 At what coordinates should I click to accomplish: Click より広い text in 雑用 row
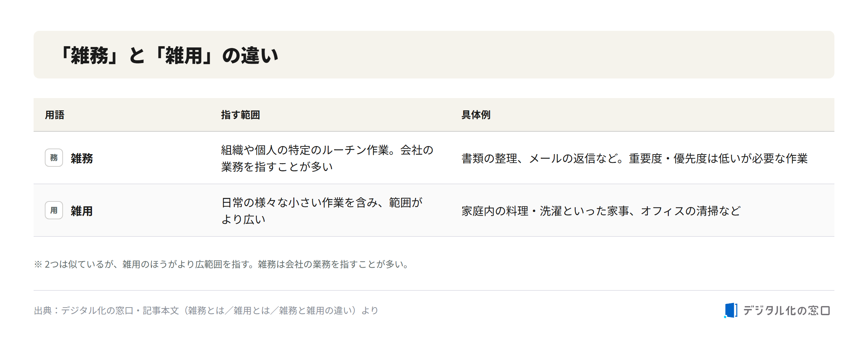(243, 219)
